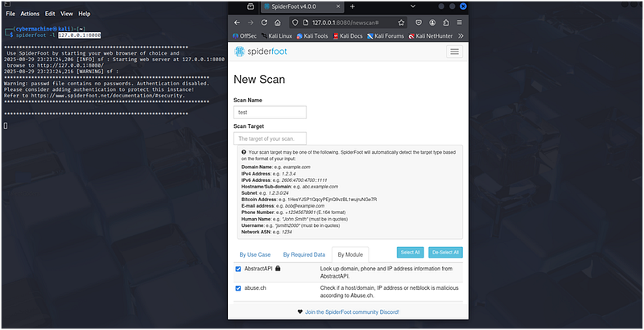
Task: Open the OffSec bookmark
Action: point(245,35)
